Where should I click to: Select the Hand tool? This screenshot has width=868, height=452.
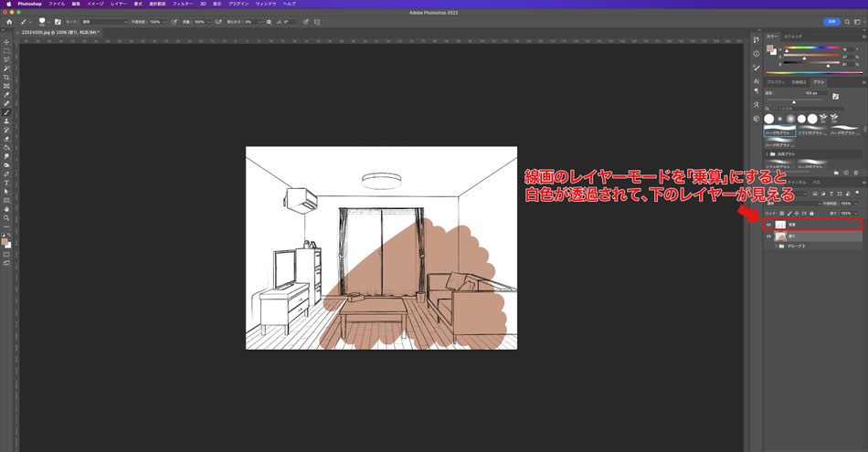tap(6, 209)
